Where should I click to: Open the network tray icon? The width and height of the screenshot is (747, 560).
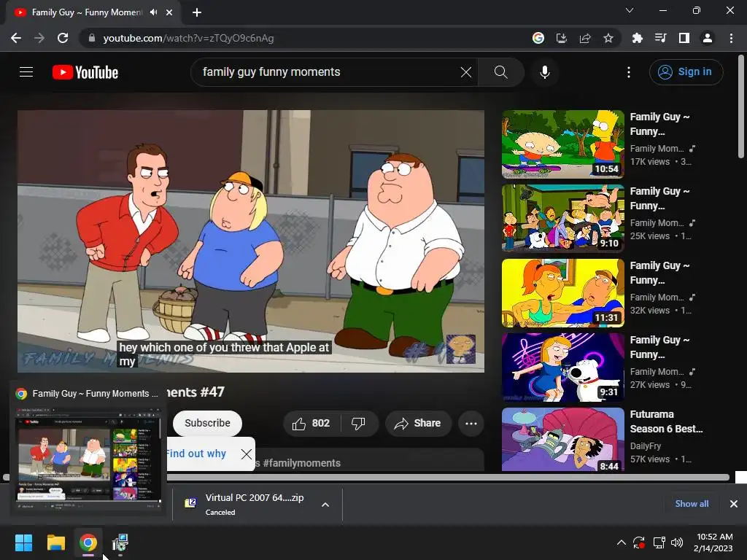[x=659, y=542]
